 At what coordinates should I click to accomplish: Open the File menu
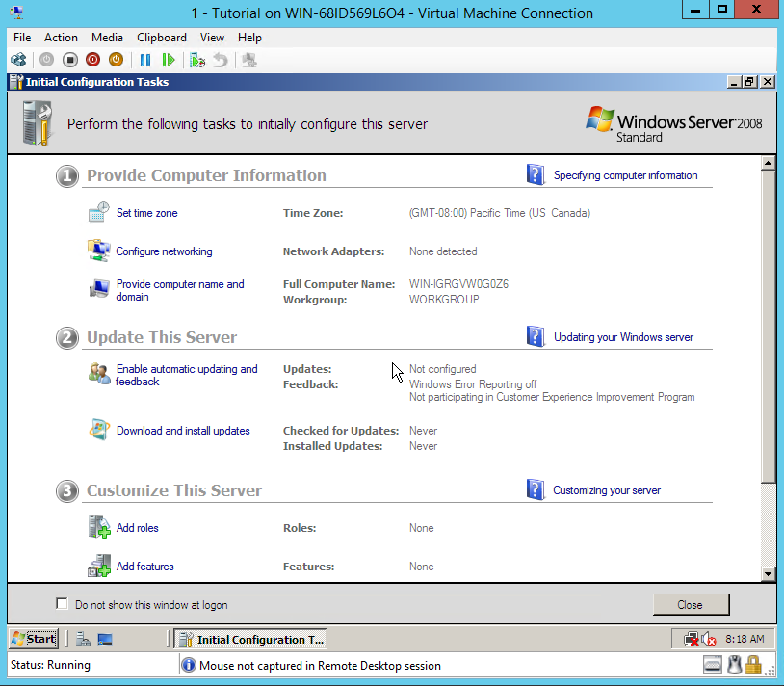pos(22,38)
